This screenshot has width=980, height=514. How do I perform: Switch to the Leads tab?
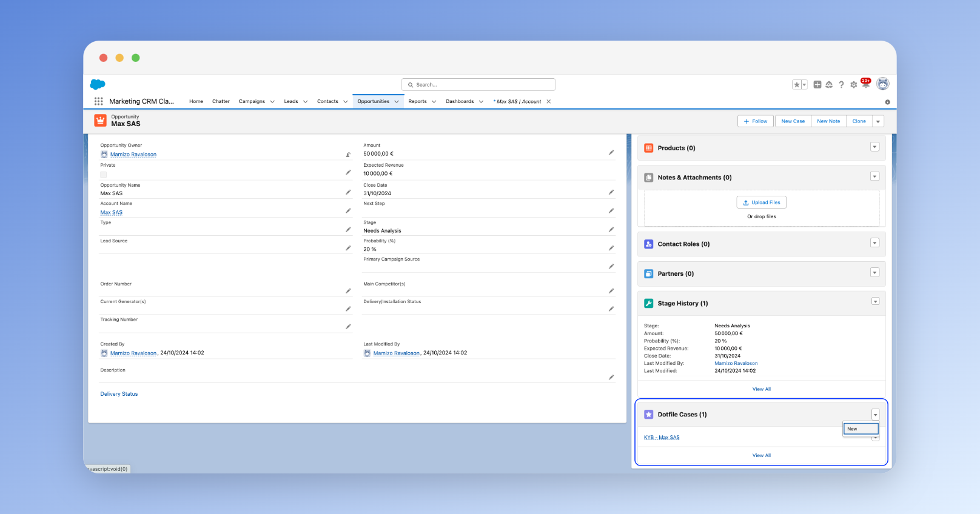[291, 102]
